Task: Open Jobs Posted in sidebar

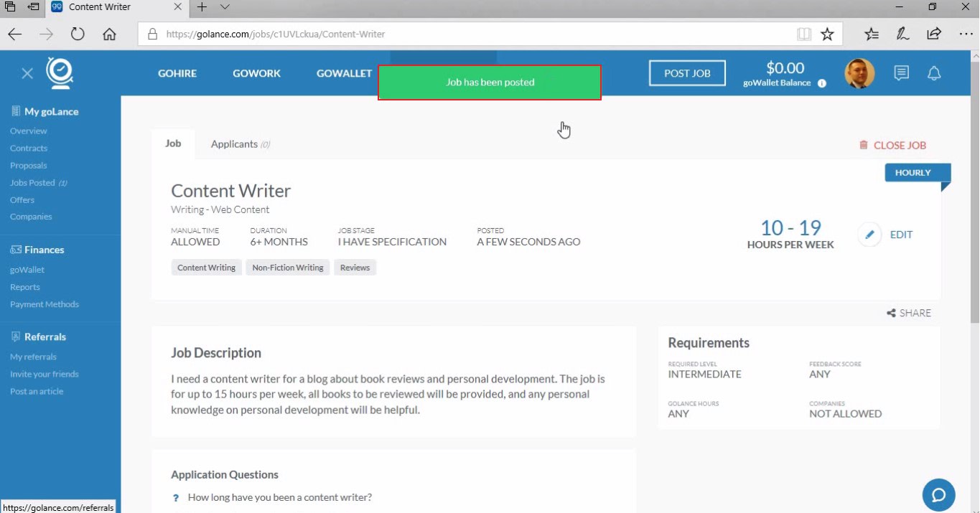Action: click(39, 183)
